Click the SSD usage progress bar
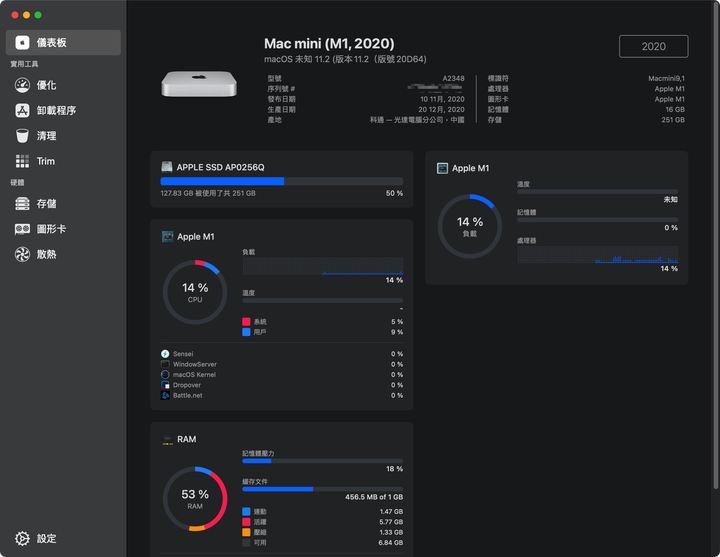 [x=281, y=181]
